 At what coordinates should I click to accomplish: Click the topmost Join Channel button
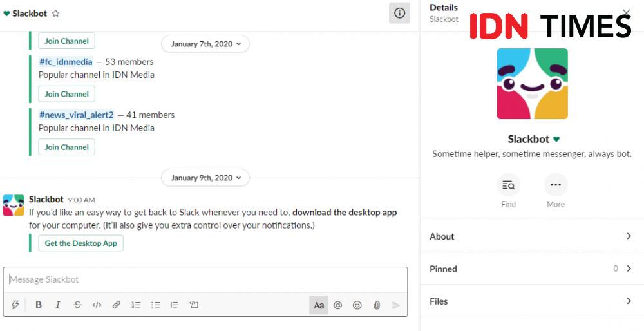(x=66, y=41)
